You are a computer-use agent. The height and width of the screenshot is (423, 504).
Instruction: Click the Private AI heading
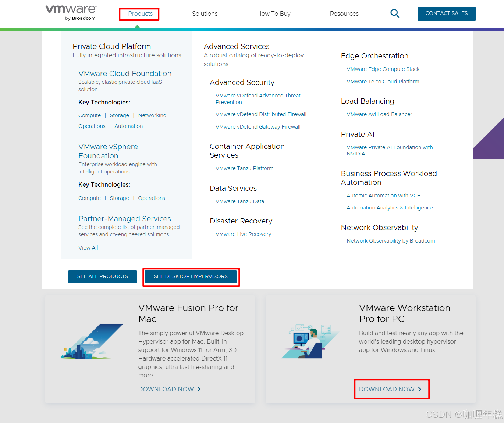[x=358, y=134]
